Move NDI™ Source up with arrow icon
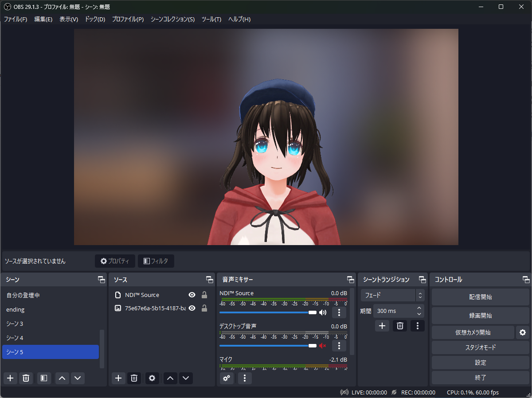 (x=170, y=378)
